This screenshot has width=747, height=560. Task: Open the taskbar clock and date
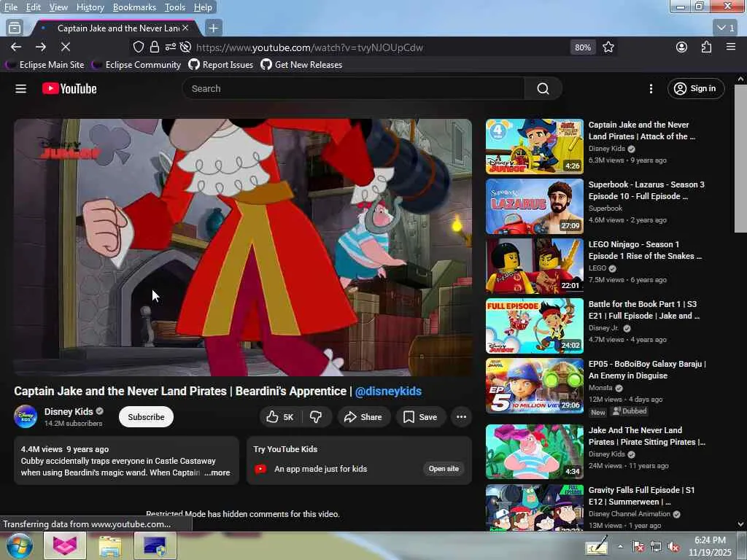click(711, 547)
